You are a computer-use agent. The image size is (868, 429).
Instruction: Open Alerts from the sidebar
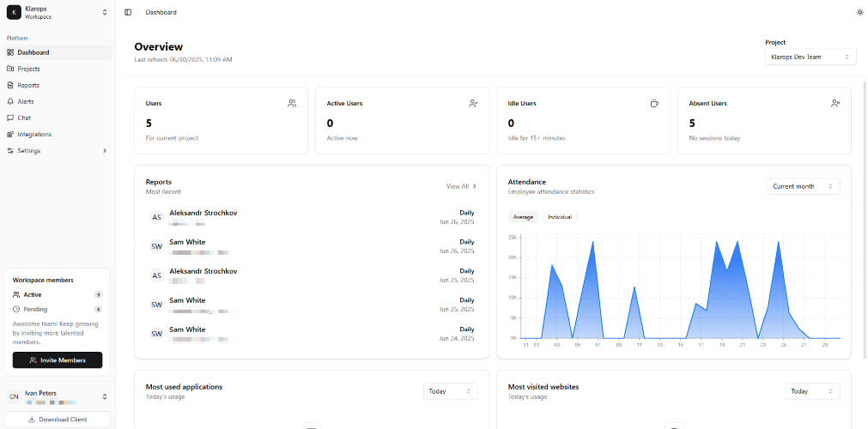point(58,101)
